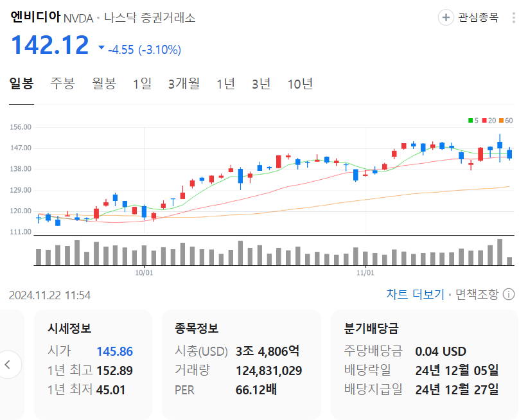
Task: Click the last blue candlestick on chart
Action: (x=509, y=154)
